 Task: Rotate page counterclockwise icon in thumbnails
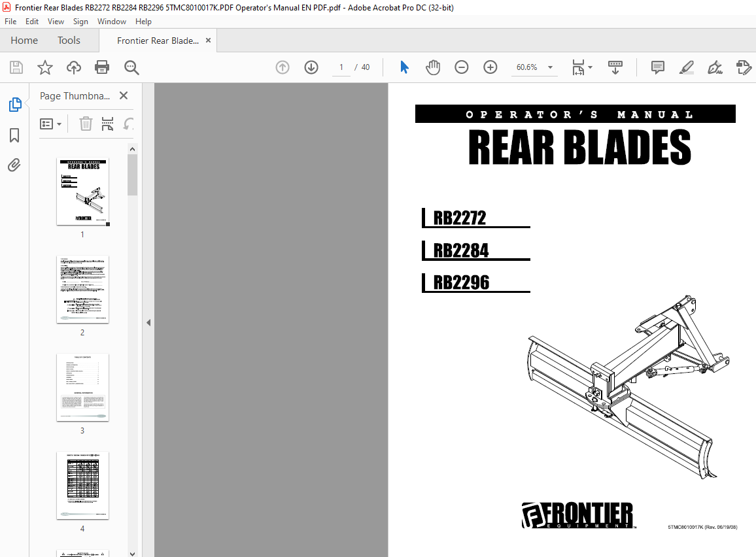pos(128,124)
